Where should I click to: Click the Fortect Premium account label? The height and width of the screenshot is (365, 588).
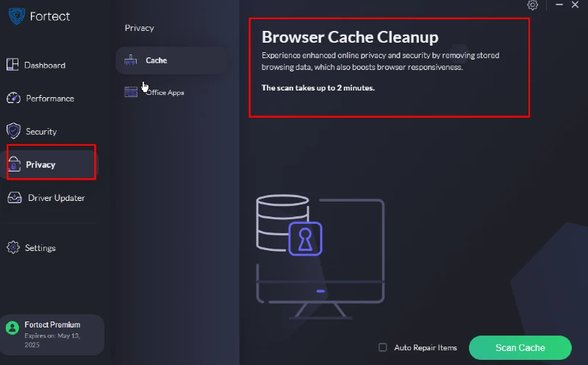point(52,325)
